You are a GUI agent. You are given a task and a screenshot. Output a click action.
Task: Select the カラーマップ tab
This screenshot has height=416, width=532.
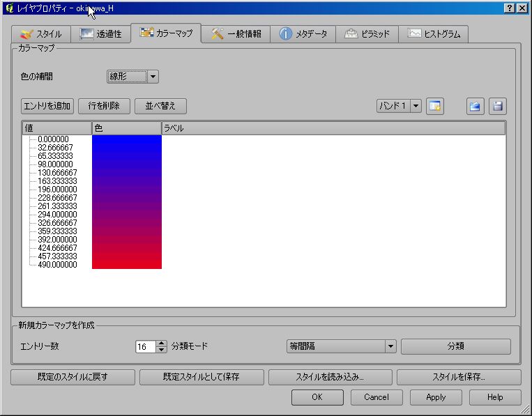(166, 33)
